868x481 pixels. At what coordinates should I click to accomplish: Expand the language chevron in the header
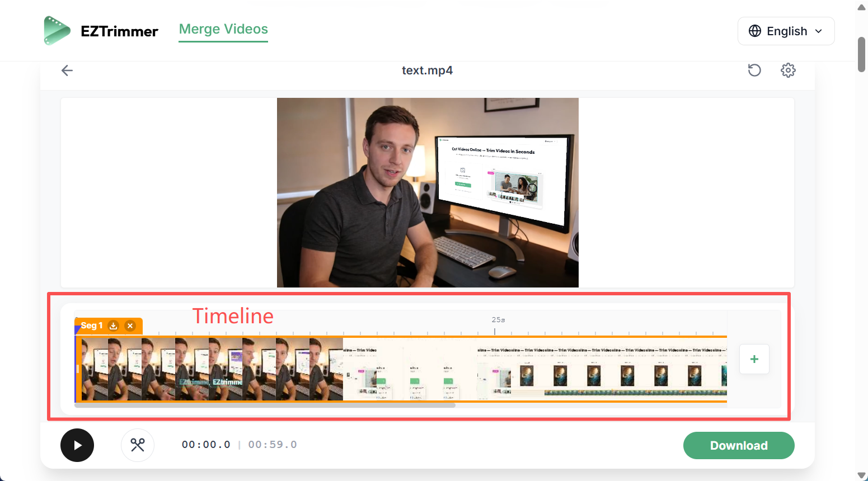[819, 31]
